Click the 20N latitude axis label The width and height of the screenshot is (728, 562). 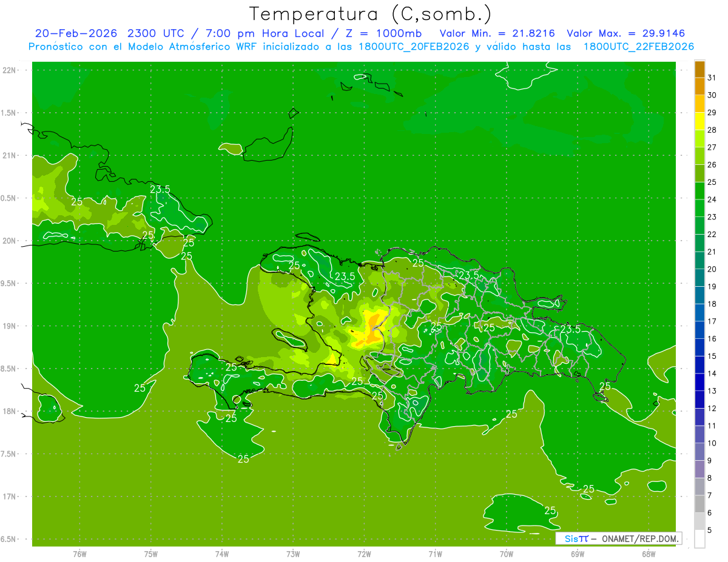8,241
